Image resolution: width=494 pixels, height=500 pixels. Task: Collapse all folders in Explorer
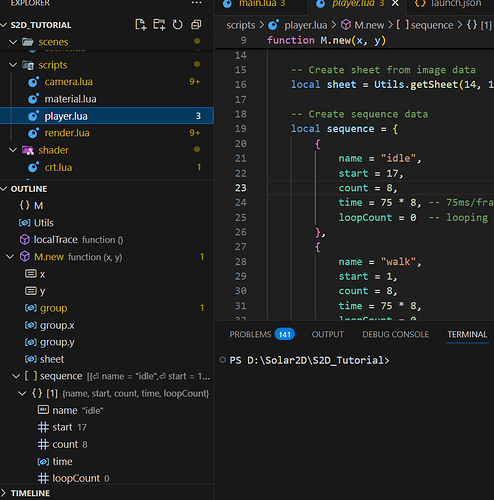(196, 25)
